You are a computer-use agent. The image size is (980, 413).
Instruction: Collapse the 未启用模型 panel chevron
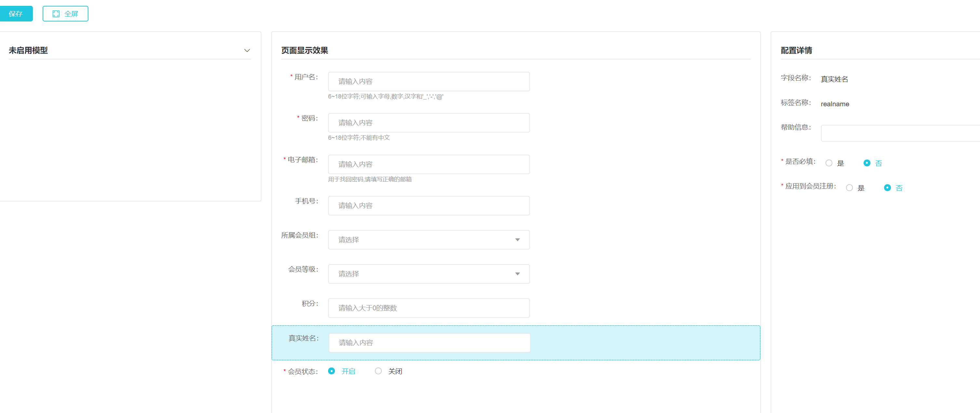click(x=247, y=51)
